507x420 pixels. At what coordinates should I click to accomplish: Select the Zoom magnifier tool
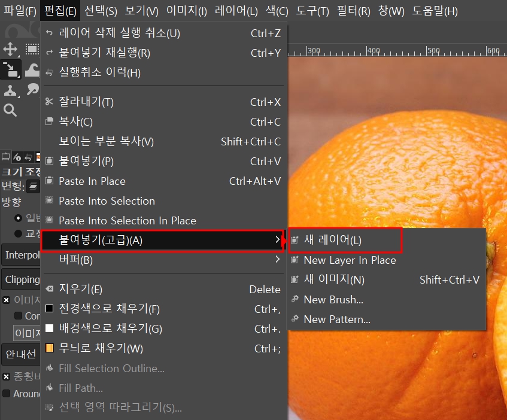click(10, 110)
